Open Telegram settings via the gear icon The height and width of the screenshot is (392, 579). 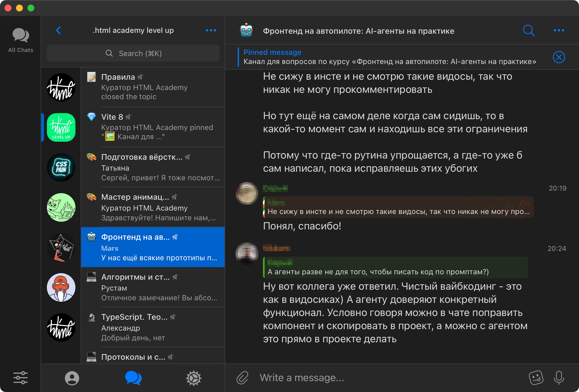[193, 378]
